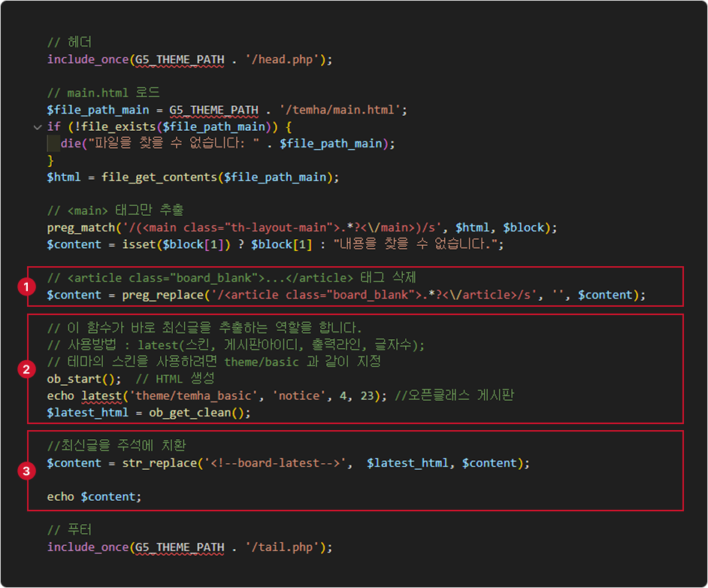Click the include_once tail.php line

[189, 547]
